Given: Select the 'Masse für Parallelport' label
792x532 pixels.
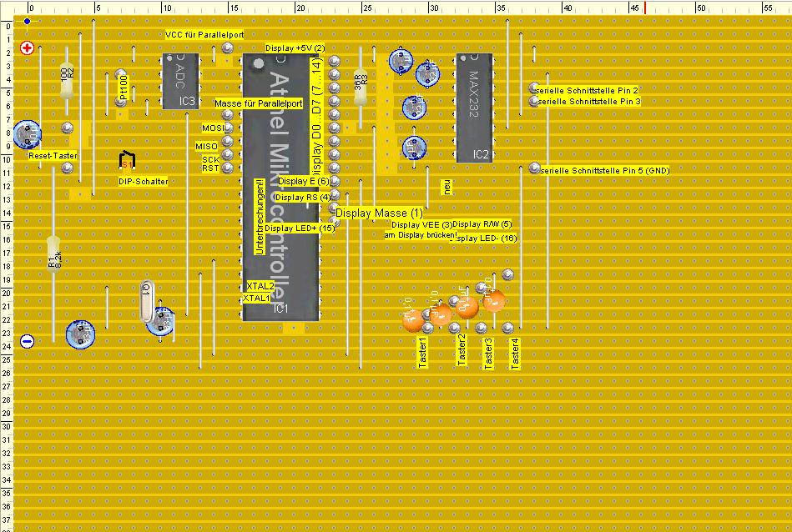Looking at the screenshot, I should click(x=259, y=103).
